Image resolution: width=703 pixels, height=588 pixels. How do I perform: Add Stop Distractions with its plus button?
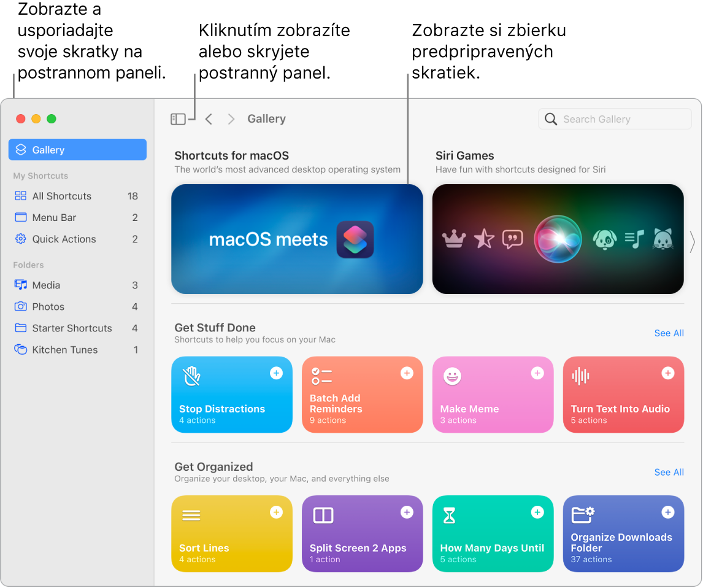[277, 373]
